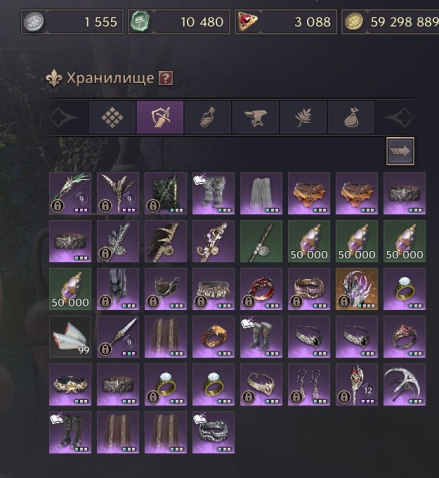Open the potion consumables storage tab

(x=208, y=117)
